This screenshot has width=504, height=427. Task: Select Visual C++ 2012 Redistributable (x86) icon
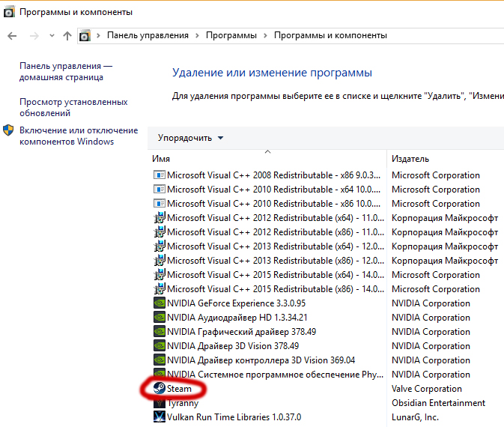[x=160, y=231]
